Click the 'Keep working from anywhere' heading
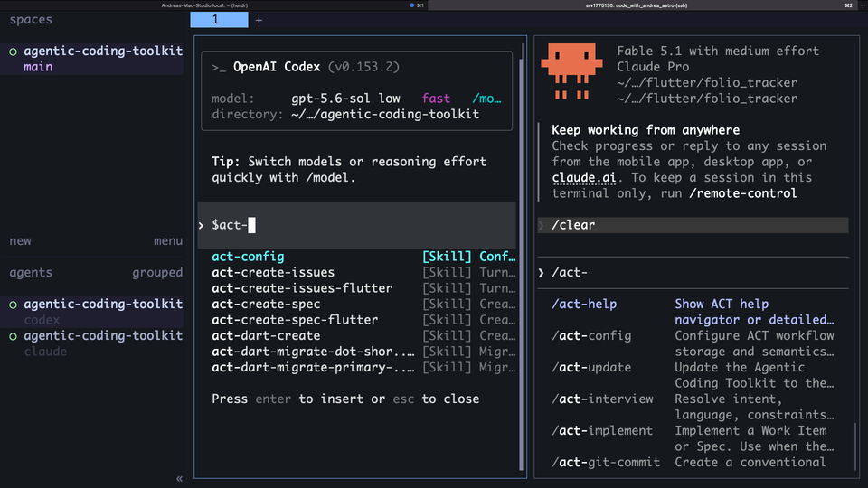The width and height of the screenshot is (868, 488). [646, 130]
